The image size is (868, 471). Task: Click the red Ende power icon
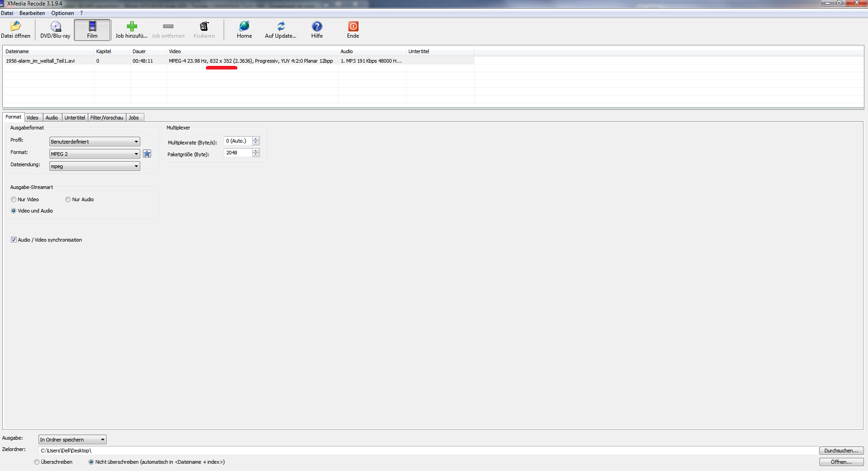[353, 26]
